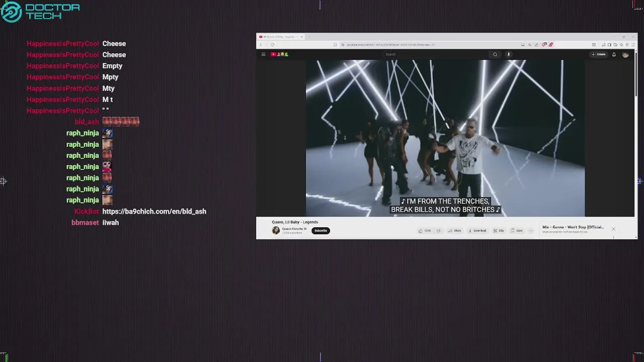The image size is (644, 362).
Task: Activate voice search microphone icon
Action: (509, 54)
